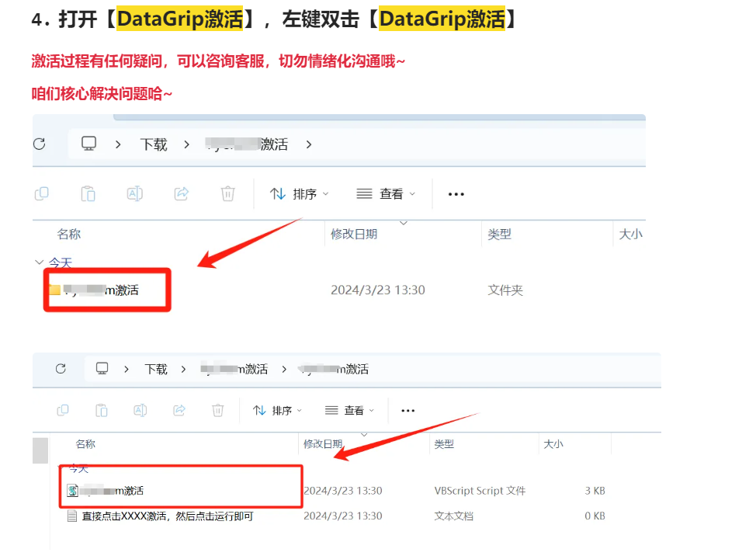Viewport: 756px width, 556px height.
Task: Collapse 今天 group in upper file list
Action: (x=39, y=262)
